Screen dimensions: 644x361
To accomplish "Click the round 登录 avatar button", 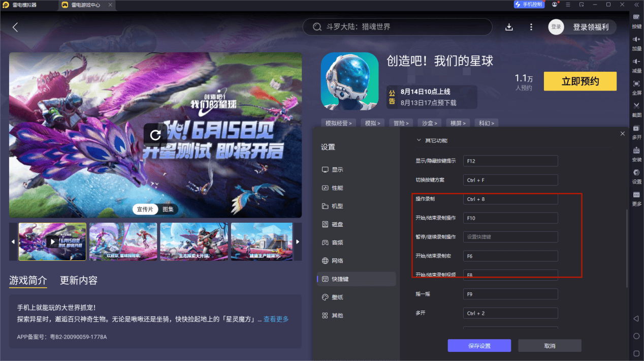I will [x=556, y=27].
